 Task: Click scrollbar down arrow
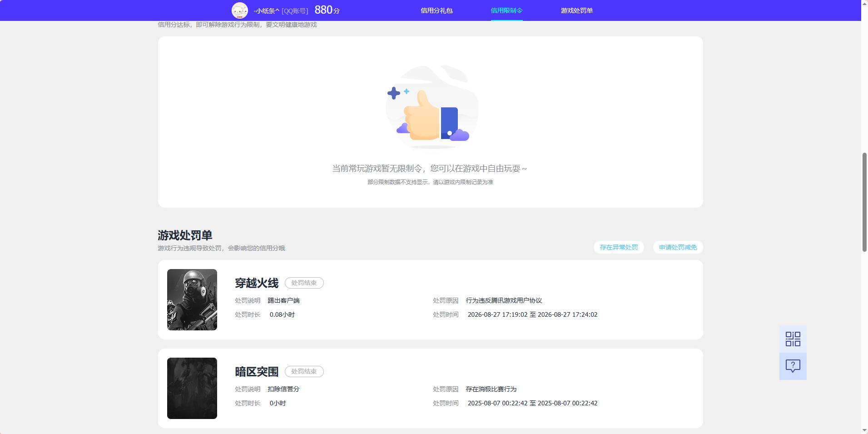click(x=864, y=430)
